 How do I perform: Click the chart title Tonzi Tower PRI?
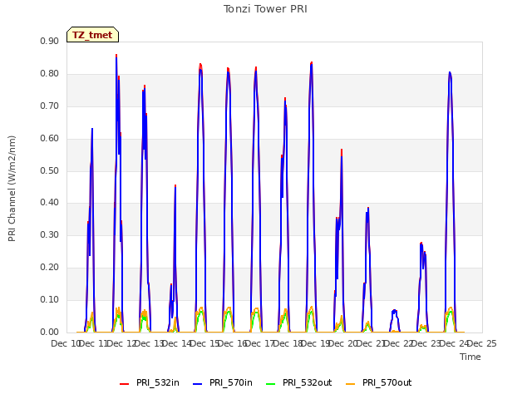265,9
